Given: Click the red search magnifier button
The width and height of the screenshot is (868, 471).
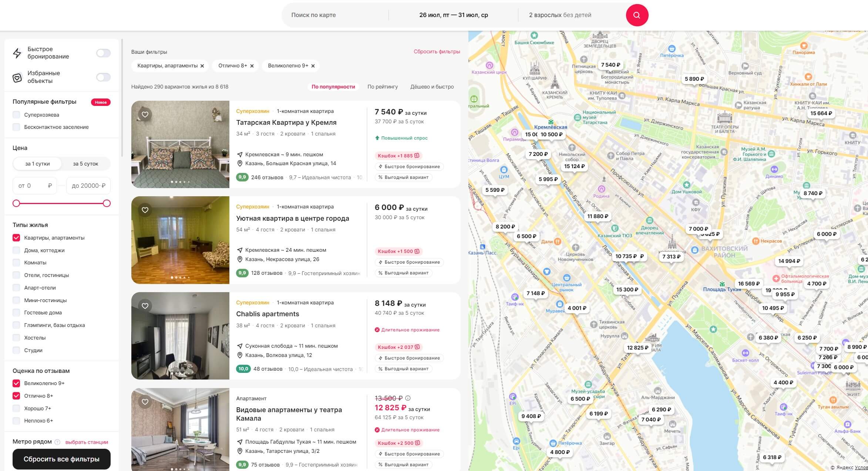Looking at the screenshot, I should 637,15.
